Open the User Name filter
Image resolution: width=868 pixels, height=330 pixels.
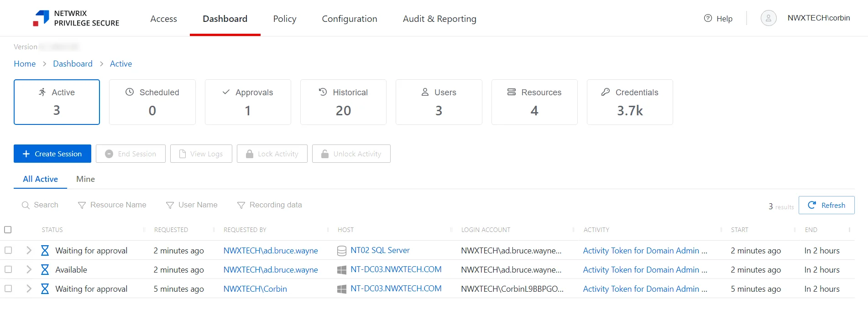click(192, 205)
